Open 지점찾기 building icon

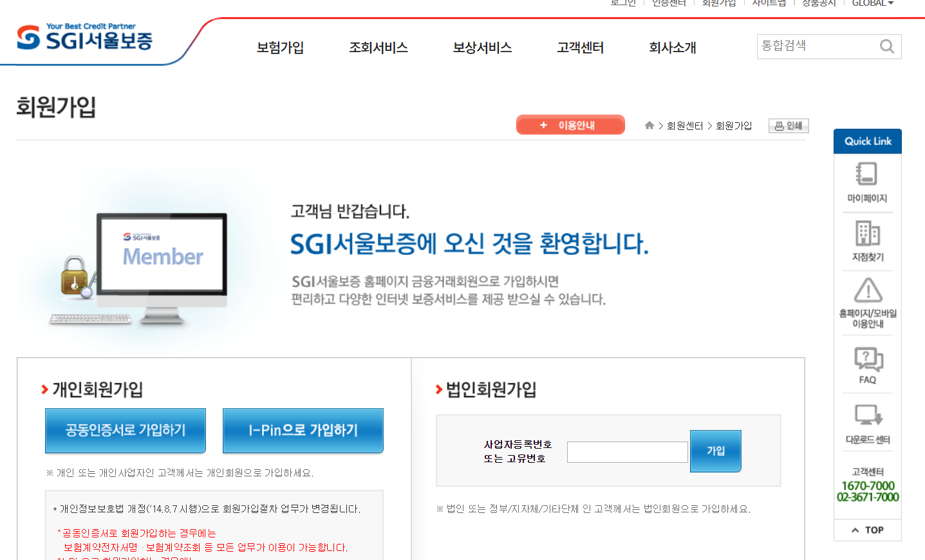(868, 233)
